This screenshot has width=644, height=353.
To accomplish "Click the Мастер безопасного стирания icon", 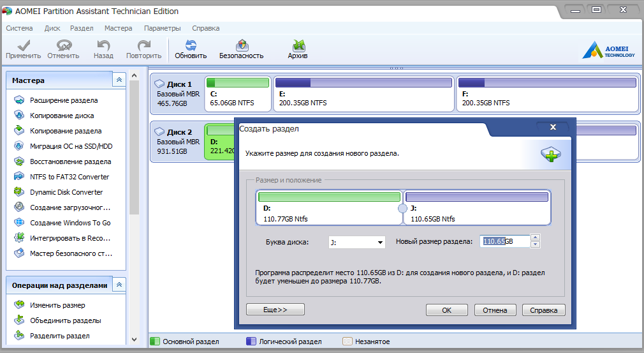I will pyautogui.click(x=19, y=253).
